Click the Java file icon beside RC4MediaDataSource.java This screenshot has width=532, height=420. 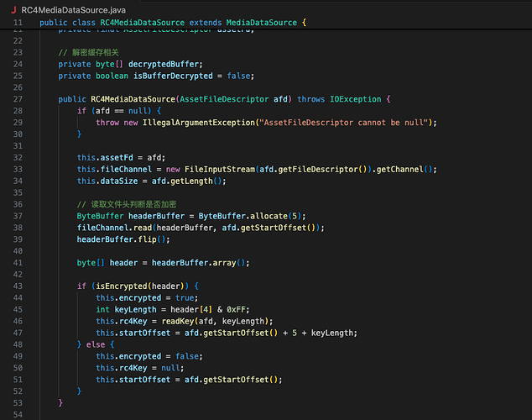13,10
